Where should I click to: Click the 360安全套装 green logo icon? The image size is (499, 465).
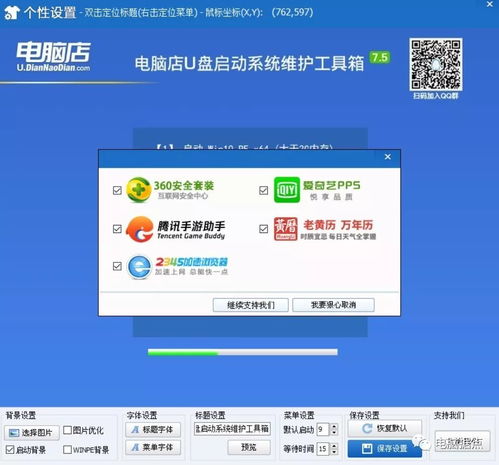click(x=139, y=190)
